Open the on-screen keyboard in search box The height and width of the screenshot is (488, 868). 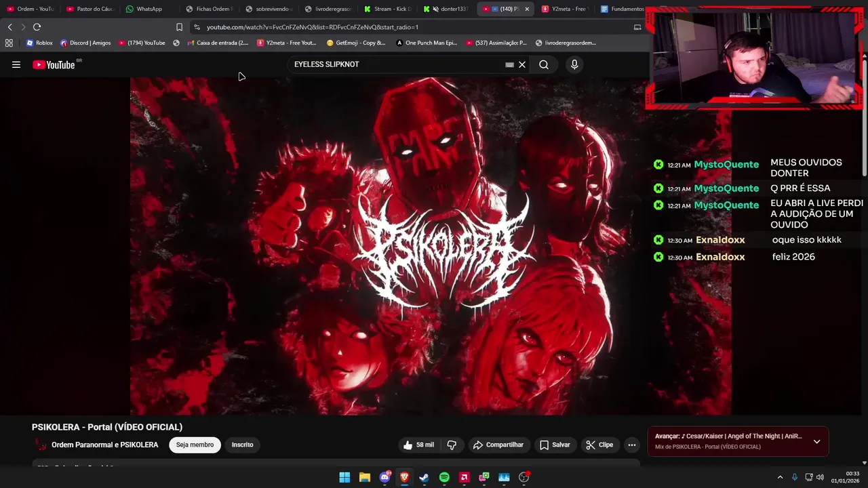pos(509,64)
